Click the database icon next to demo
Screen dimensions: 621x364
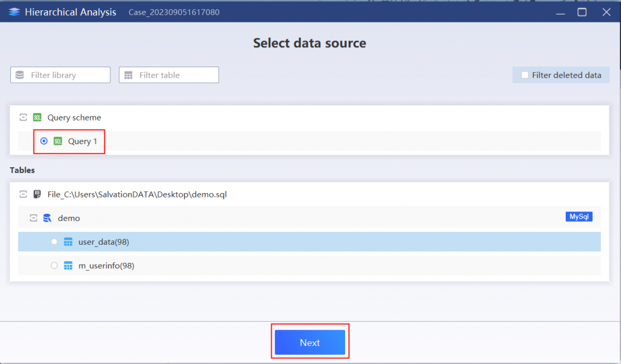click(47, 218)
